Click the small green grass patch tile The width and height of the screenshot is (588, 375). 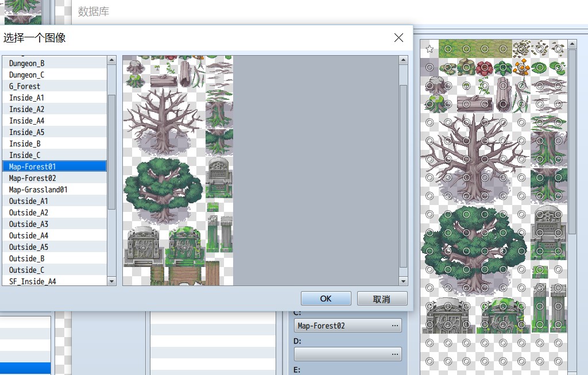tap(540, 270)
